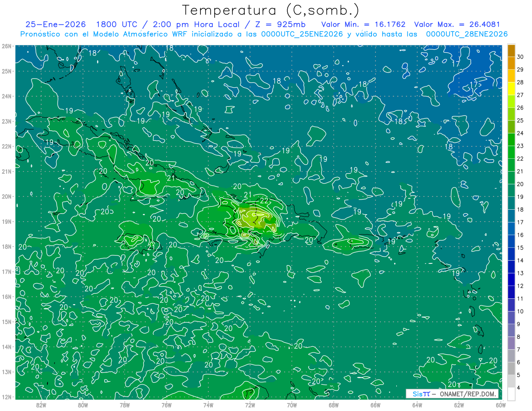Click the '80W' longitude axis label

coord(83,404)
